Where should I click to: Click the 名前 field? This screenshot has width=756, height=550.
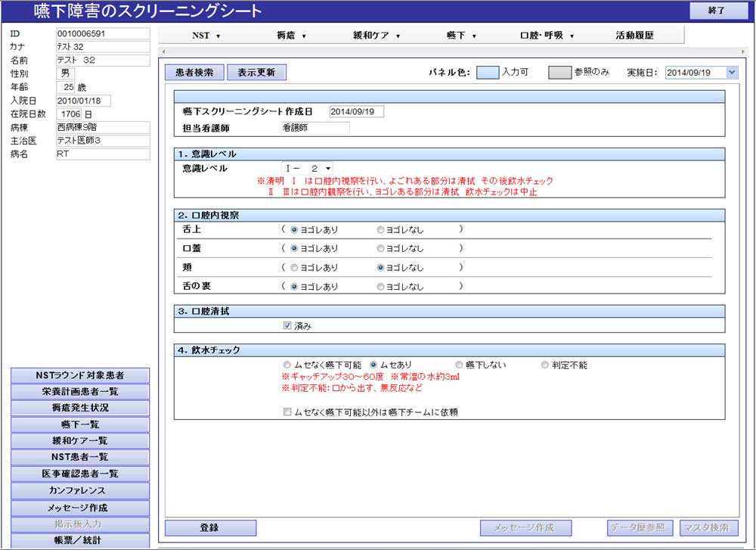103,61
